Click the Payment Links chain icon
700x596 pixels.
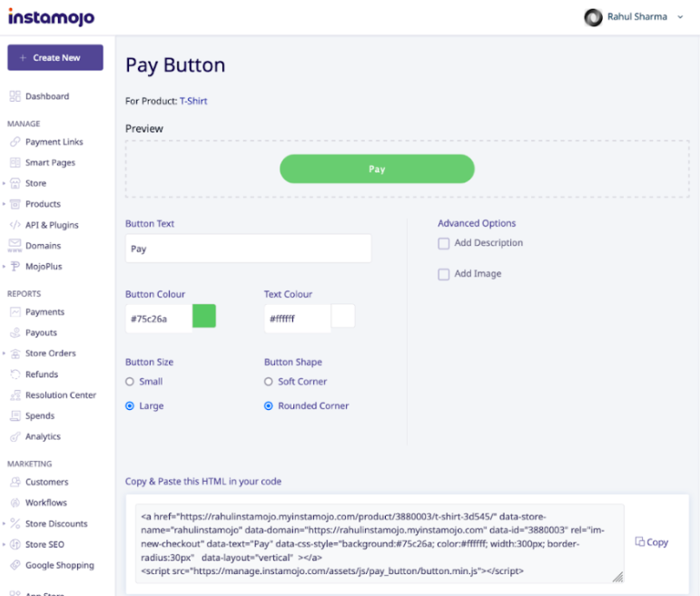(15, 142)
